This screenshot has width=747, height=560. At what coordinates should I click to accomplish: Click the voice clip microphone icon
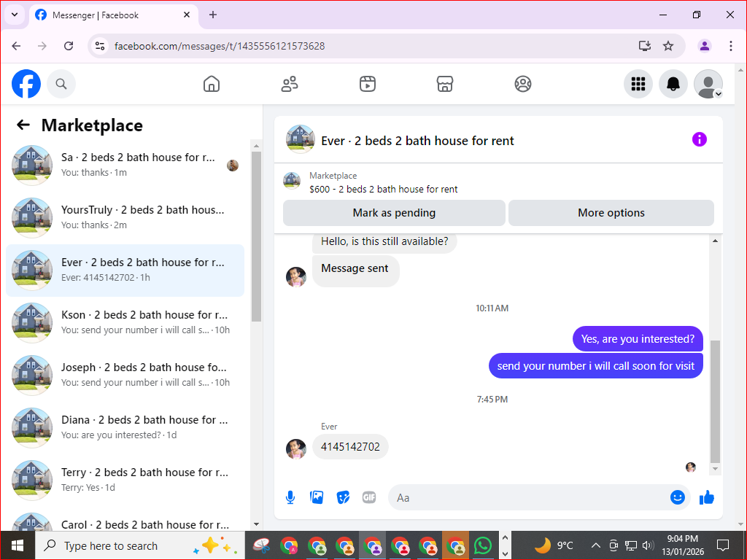[290, 497]
